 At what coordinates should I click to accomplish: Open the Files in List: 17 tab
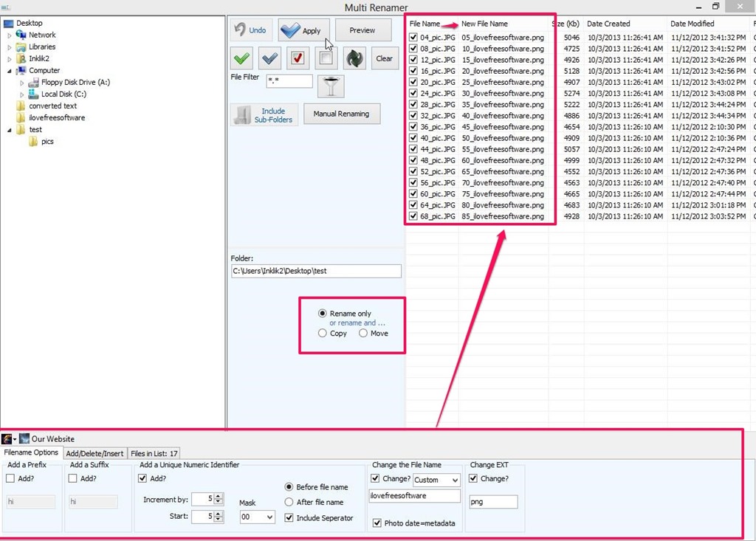click(x=154, y=453)
